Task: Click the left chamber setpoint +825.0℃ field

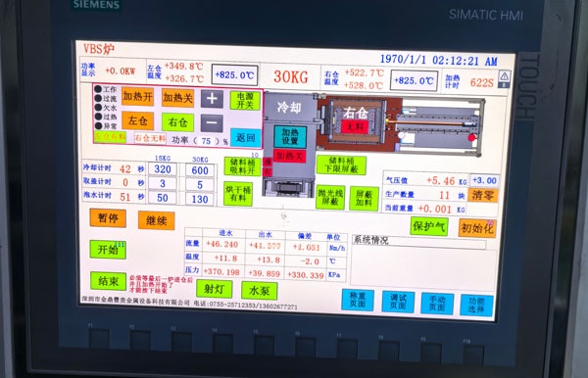Action: tap(235, 75)
